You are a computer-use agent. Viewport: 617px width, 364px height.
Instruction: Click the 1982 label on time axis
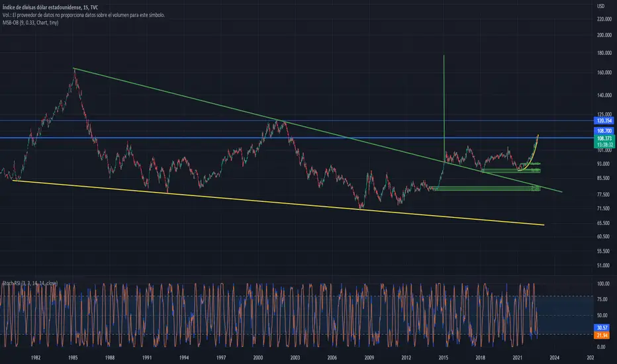point(36,357)
